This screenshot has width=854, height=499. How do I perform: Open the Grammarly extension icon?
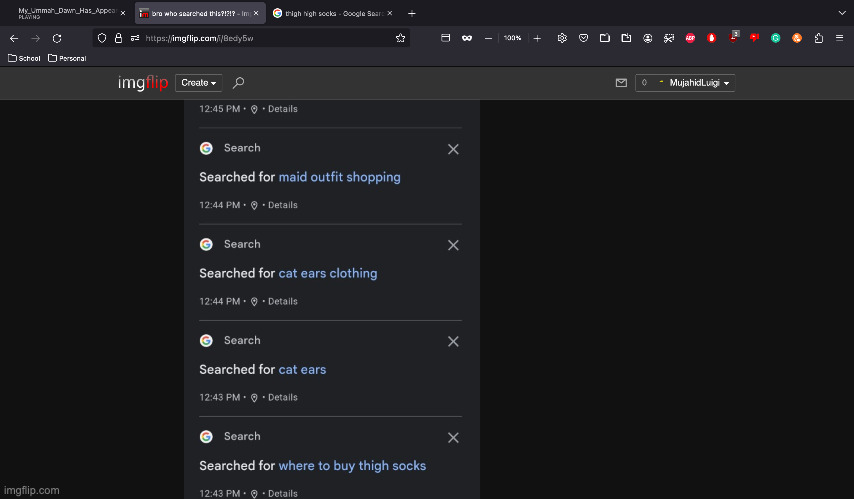[776, 38]
